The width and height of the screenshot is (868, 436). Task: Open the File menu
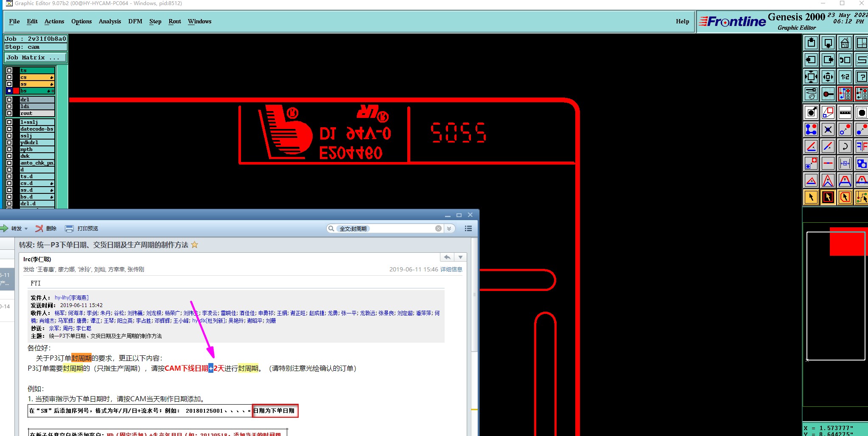[14, 21]
